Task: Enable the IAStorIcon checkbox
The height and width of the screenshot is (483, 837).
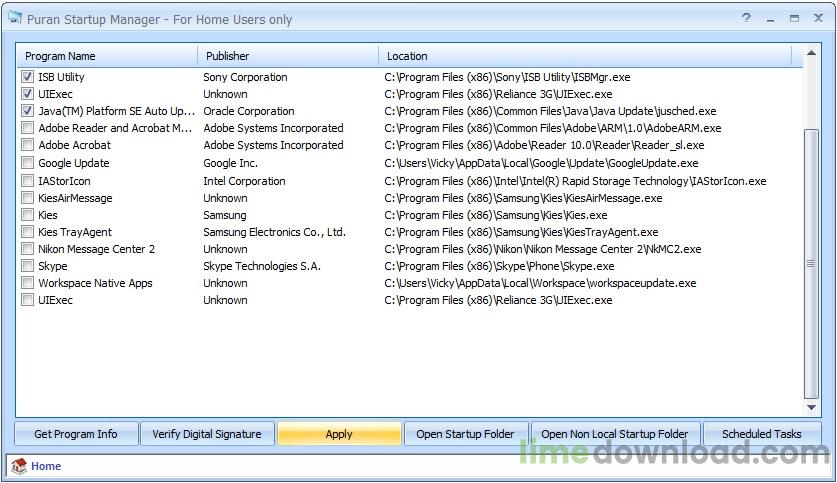Action: coord(27,181)
